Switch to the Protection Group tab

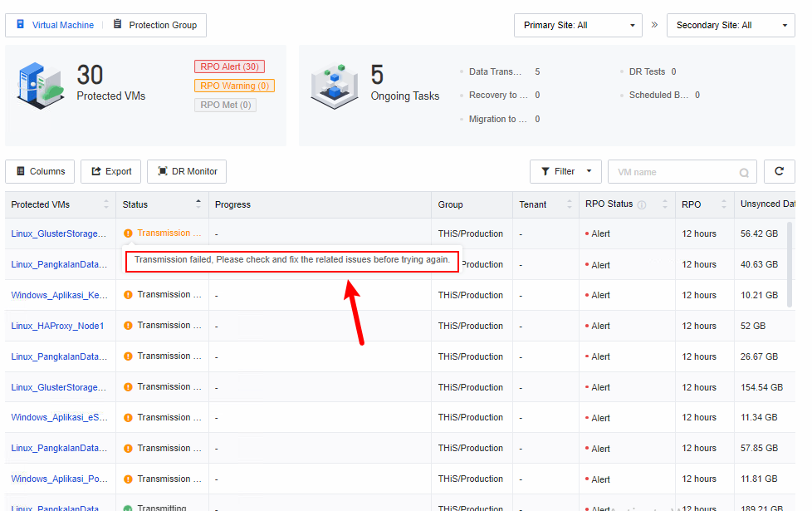[x=155, y=25]
